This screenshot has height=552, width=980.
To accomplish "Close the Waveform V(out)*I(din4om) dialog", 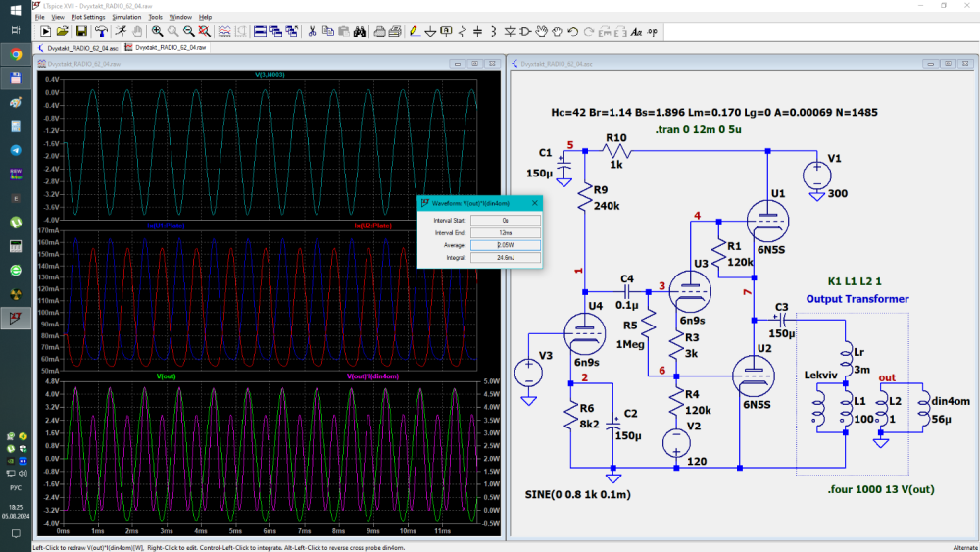I will 534,203.
